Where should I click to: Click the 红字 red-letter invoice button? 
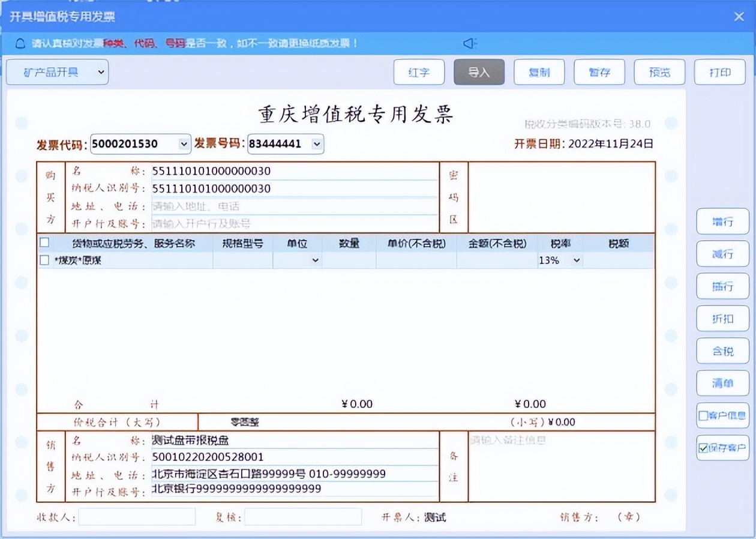point(419,71)
